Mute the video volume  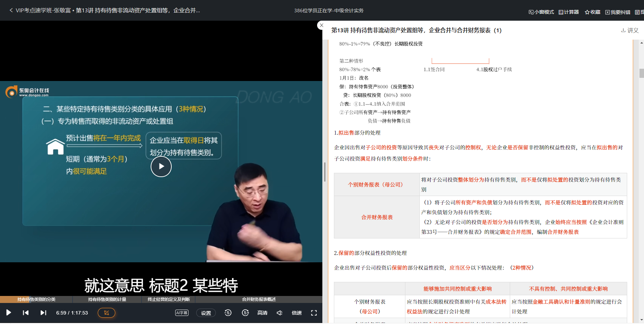click(x=280, y=313)
